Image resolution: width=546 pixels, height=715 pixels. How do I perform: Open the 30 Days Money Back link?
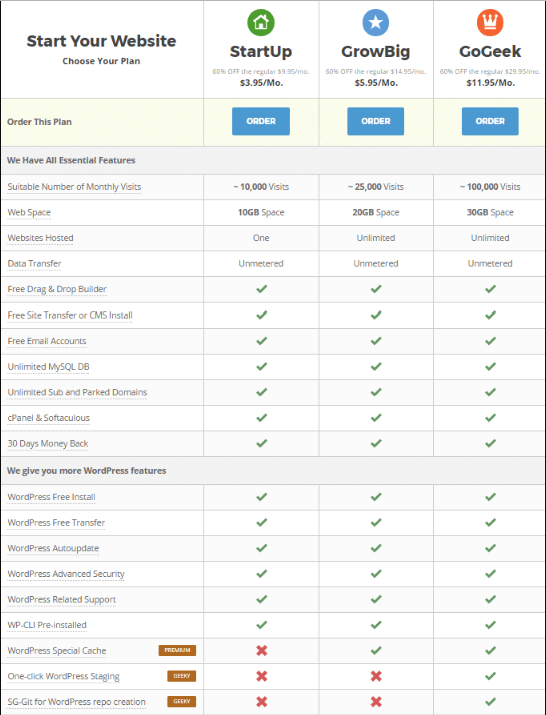(48, 443)
